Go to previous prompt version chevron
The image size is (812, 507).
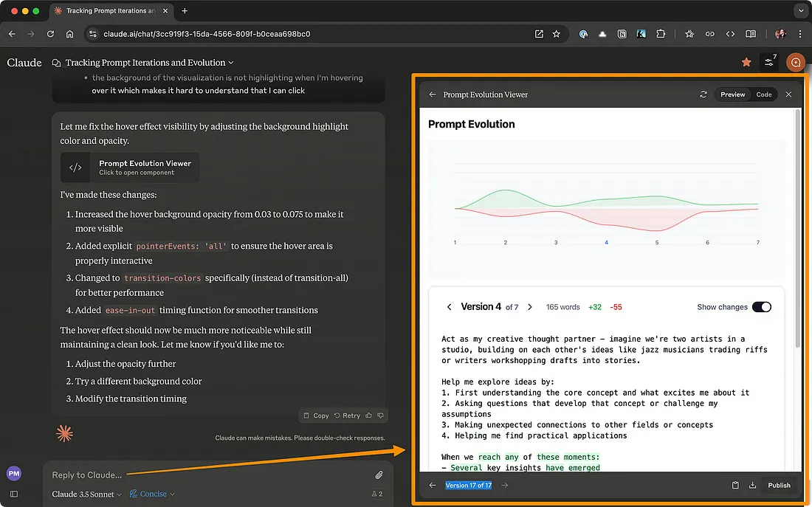point(449,307)
